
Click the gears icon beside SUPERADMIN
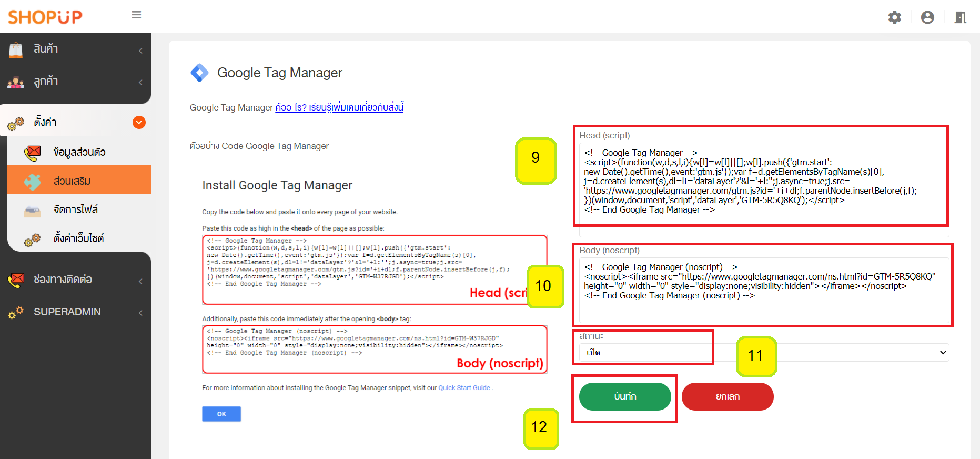click(16, 312)
